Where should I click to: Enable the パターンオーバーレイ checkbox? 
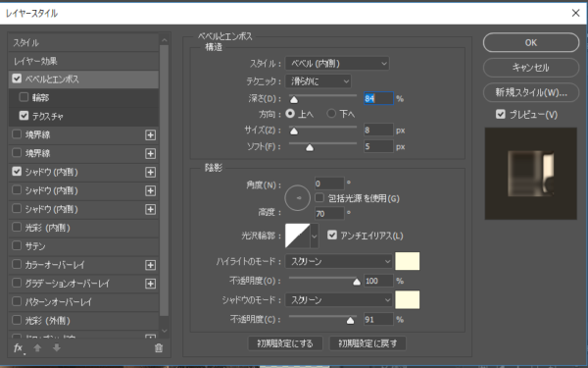[17, 301]
